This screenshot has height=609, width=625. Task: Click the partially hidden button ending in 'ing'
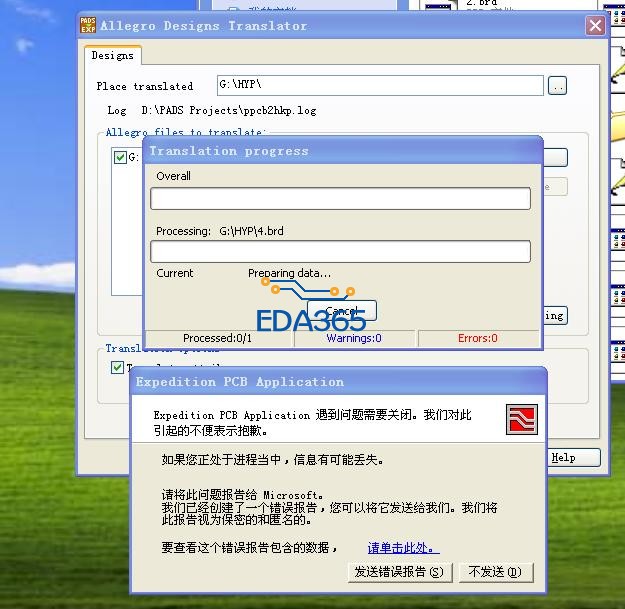[555, 316]
